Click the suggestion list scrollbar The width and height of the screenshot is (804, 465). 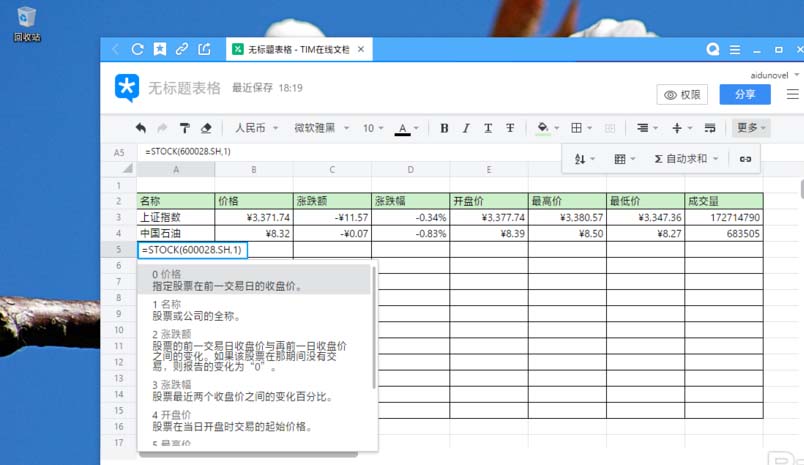374,327
